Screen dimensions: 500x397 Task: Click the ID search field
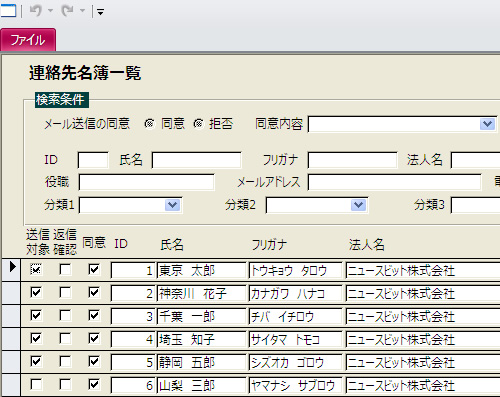93,160
